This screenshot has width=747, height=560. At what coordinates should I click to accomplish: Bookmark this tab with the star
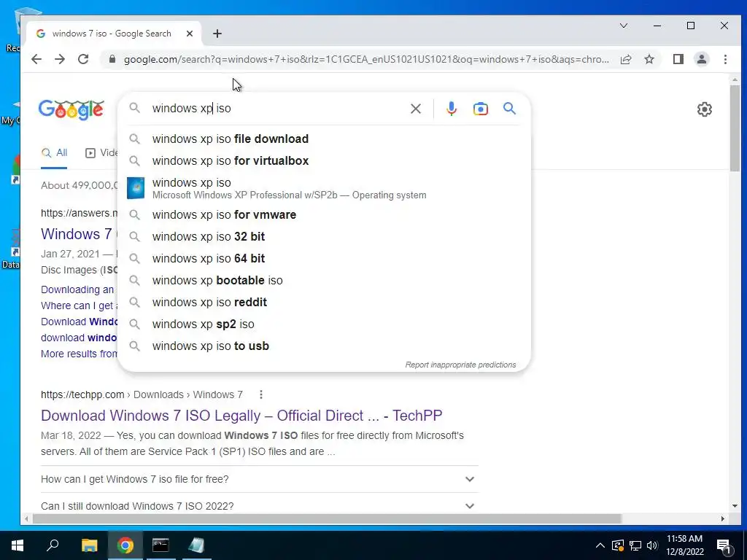[x=649, y=59]
